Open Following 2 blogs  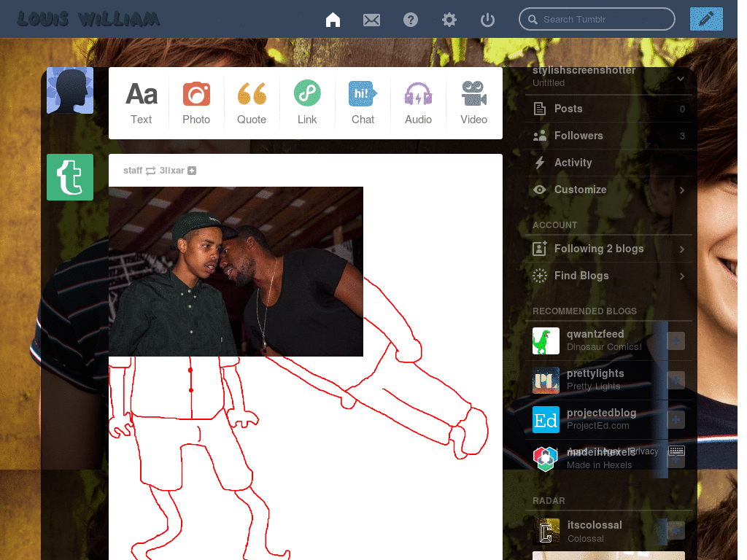609,249
